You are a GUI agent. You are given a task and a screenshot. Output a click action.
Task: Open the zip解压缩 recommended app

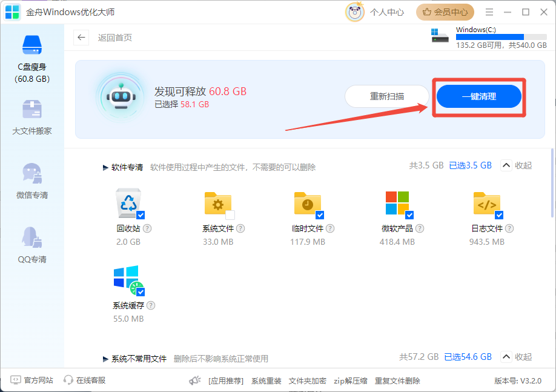[350, 381]
